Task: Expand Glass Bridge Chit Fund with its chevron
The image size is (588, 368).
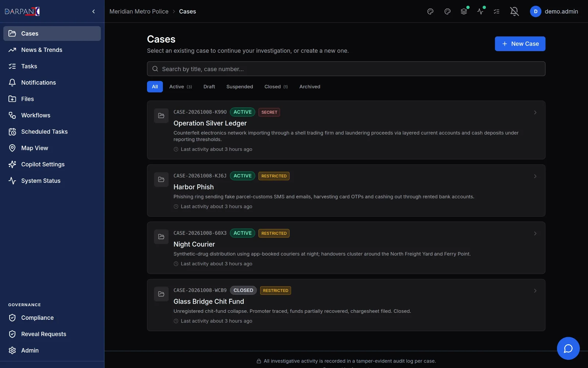Action: click(535, 291)
